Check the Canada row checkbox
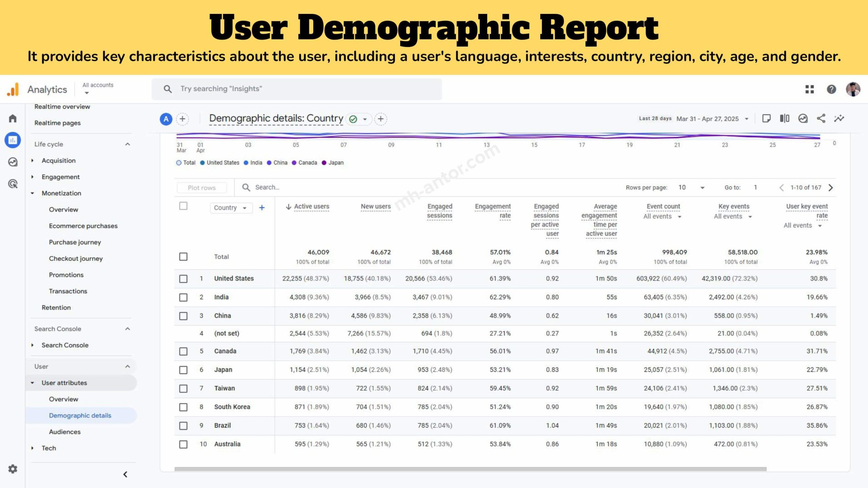 point(183,351)
